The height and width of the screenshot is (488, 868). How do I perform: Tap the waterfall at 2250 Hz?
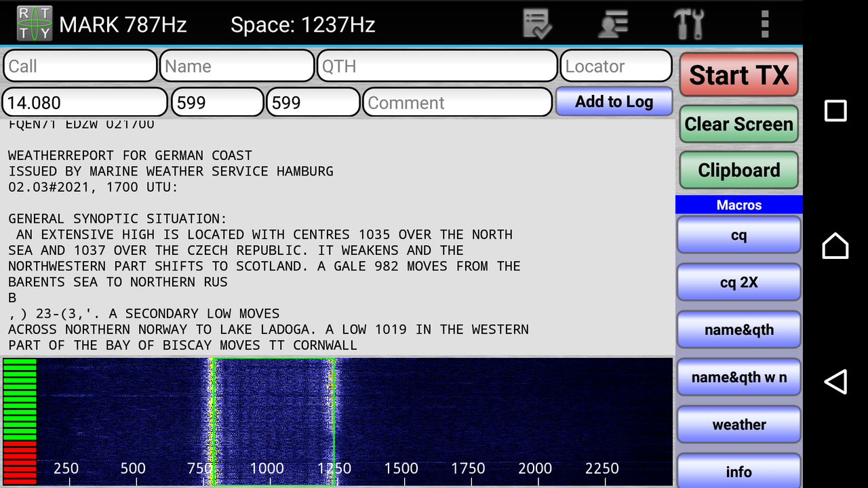602,468
